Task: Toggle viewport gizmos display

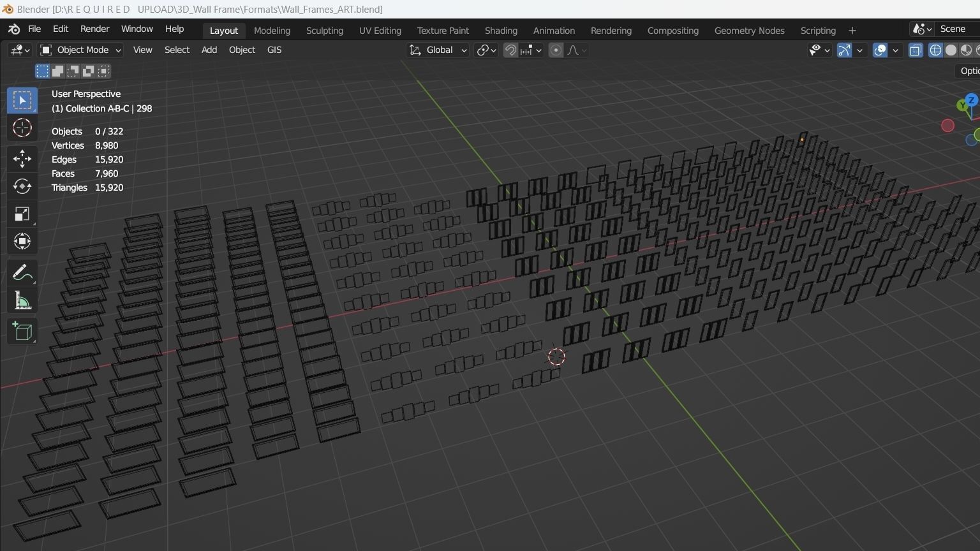Action: point(844,50)
